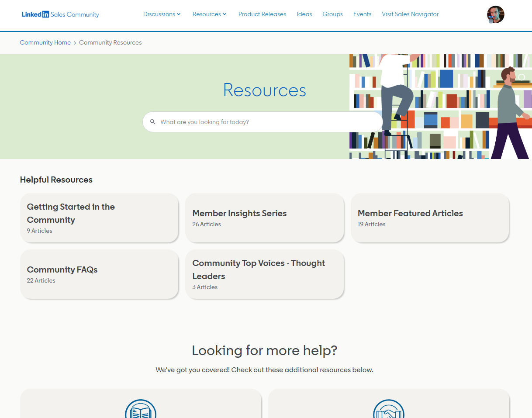Image resolution: width=532 pixels, height=418 pixels.
Task: Open Community Top Voices - Thought Leaders
Action: pos(264,274)
